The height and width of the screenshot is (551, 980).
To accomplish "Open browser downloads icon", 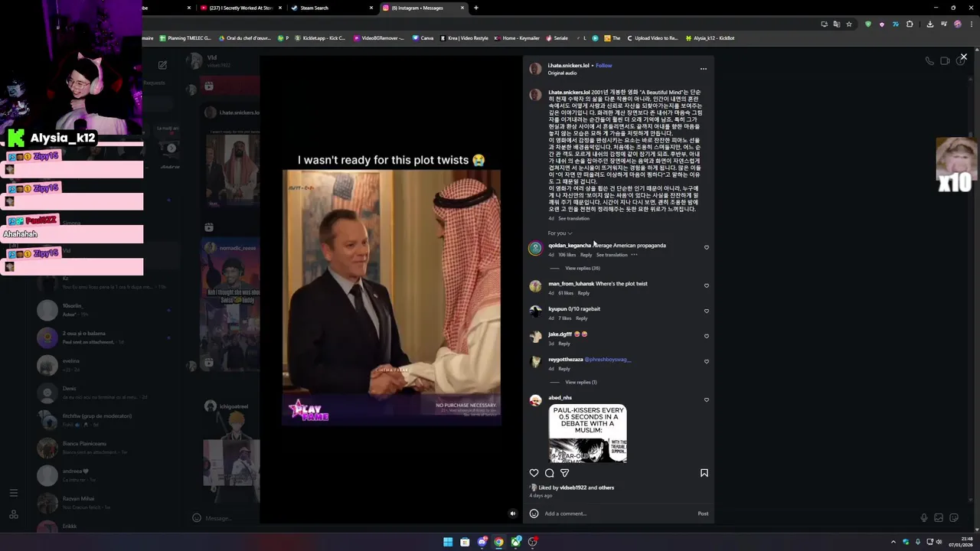I will (929, 24).
